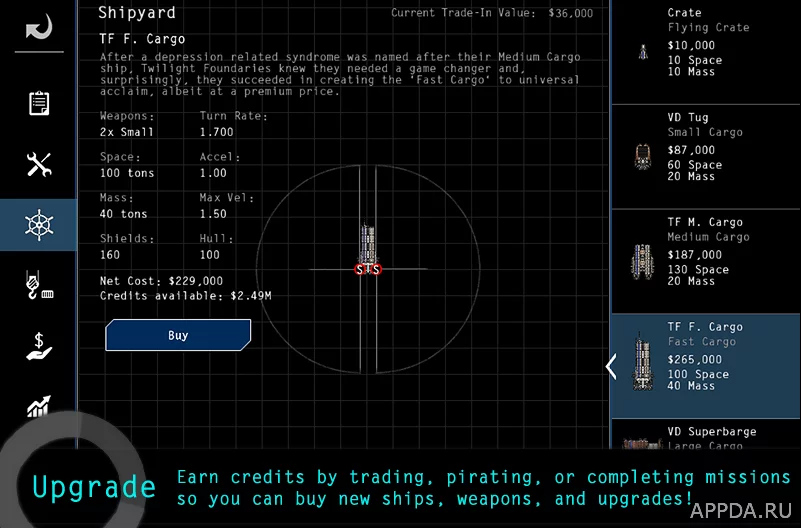Click the TF F. Cargo heading in details
Viewport: 801px width, 528px height.
coord(142,39)
